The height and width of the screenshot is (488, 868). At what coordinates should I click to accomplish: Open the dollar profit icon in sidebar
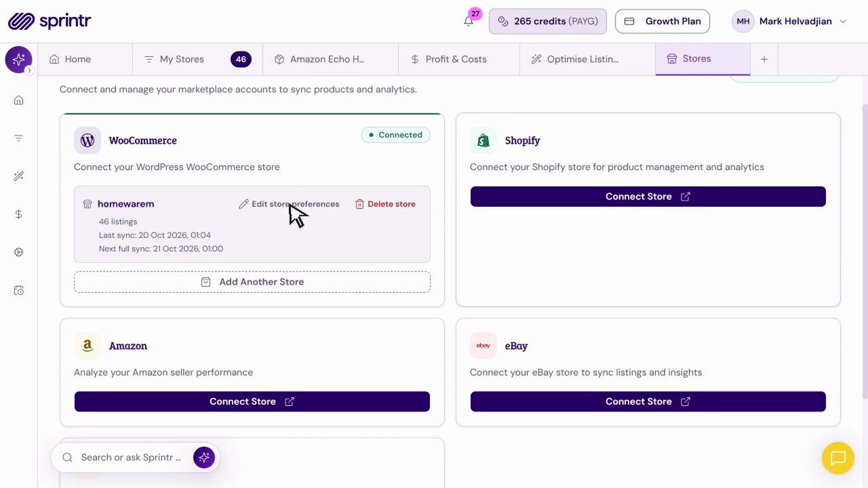(x=19, y=214)
